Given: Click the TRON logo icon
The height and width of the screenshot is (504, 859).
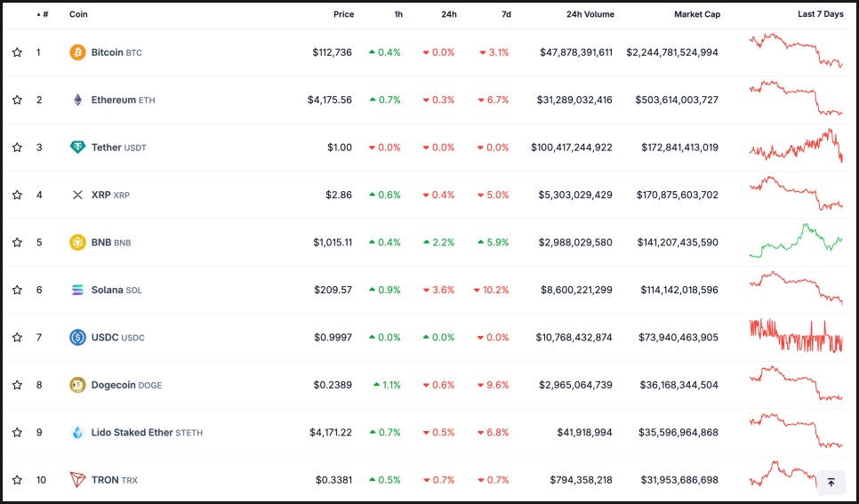Looking at the screenshot, I should (x=77, y=480).
